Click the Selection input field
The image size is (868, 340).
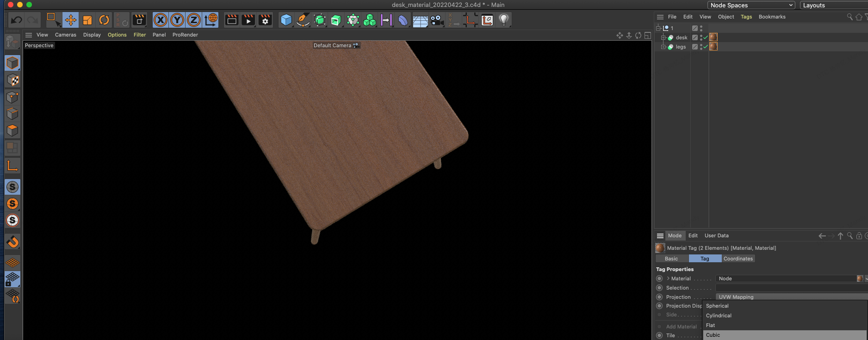791,288
